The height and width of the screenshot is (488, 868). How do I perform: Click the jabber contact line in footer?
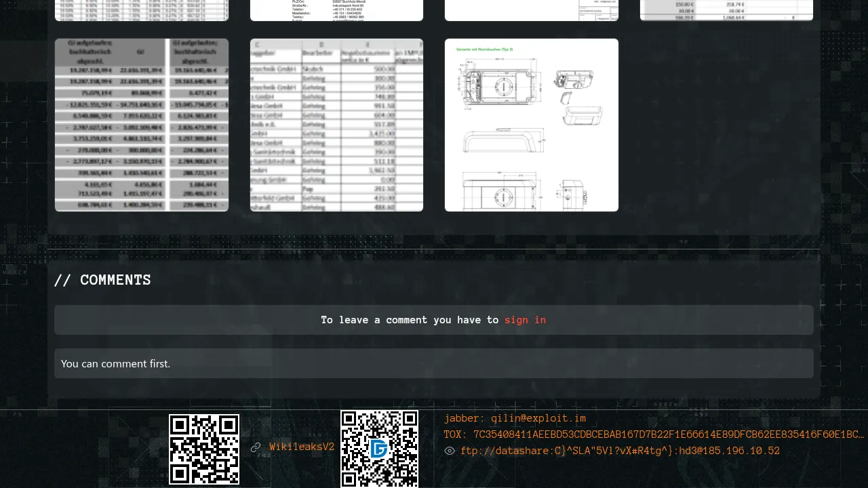[x=515, y=419]
